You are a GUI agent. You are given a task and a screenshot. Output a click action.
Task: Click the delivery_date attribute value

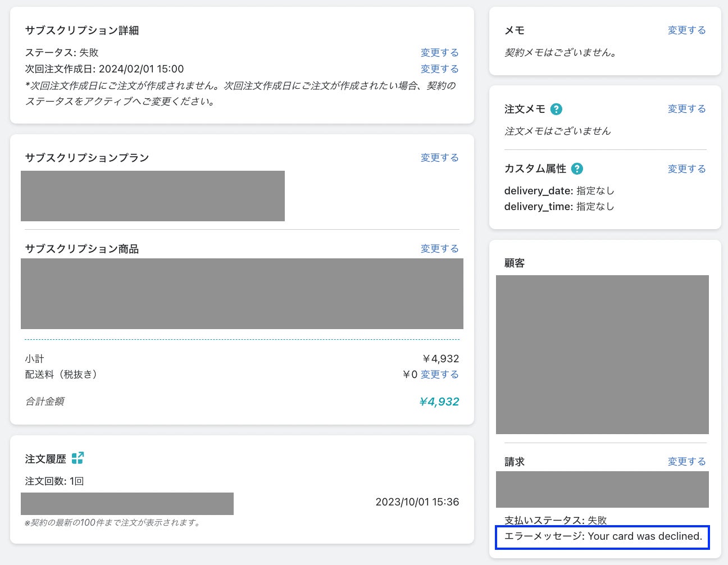click(x=595, y=191)
